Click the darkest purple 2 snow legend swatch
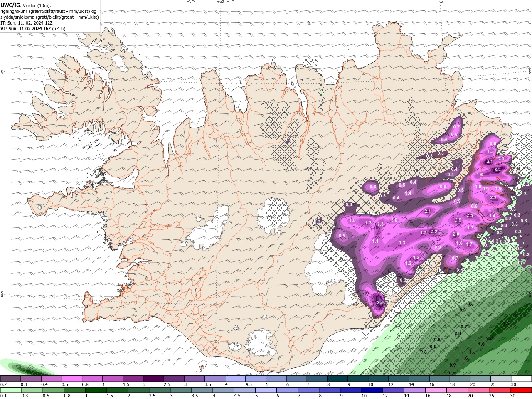The height and width of the screenshot is (399, 532). (153, 379)
